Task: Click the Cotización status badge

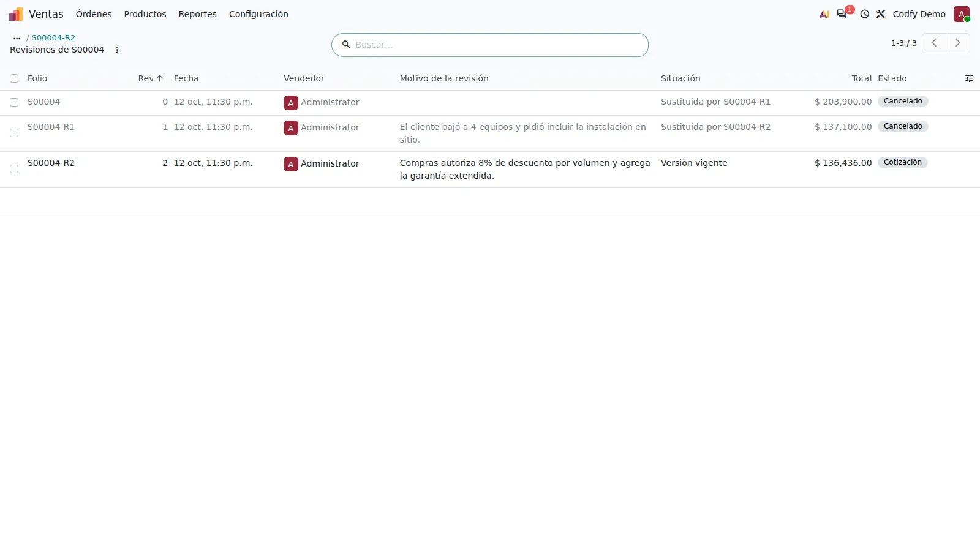Action: [x=903, y=162]
